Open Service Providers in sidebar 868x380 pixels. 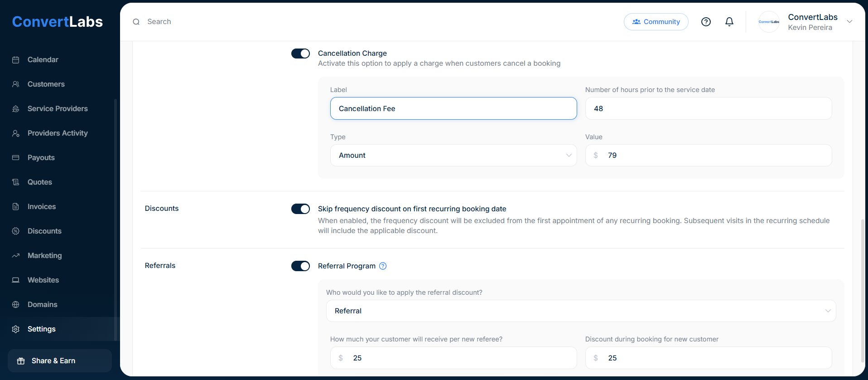coord(58,109)
